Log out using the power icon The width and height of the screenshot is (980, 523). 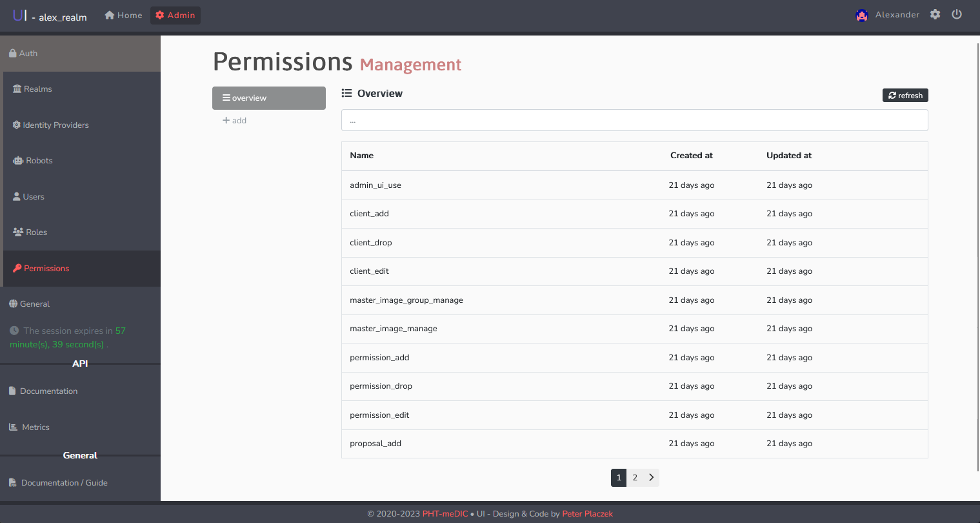click(x=957, y=14)
